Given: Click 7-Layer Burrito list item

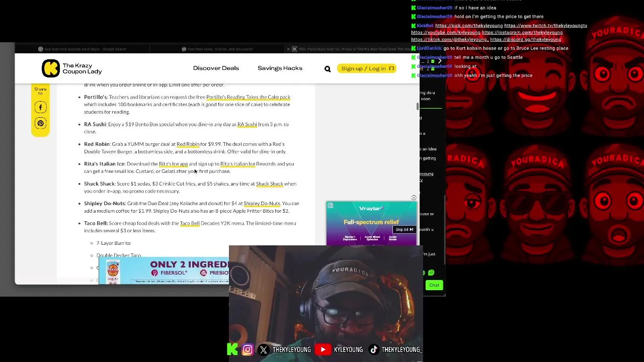Looking at the screenshot, I should [113, 243].
